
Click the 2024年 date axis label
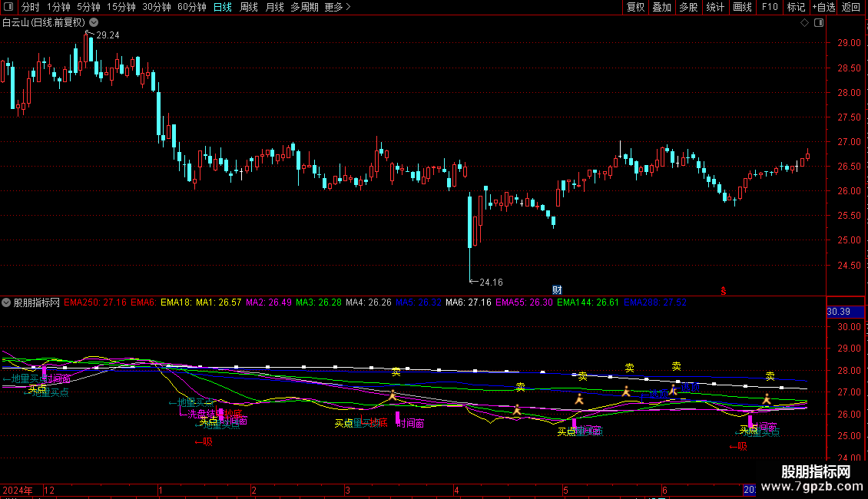coord(18,490)
